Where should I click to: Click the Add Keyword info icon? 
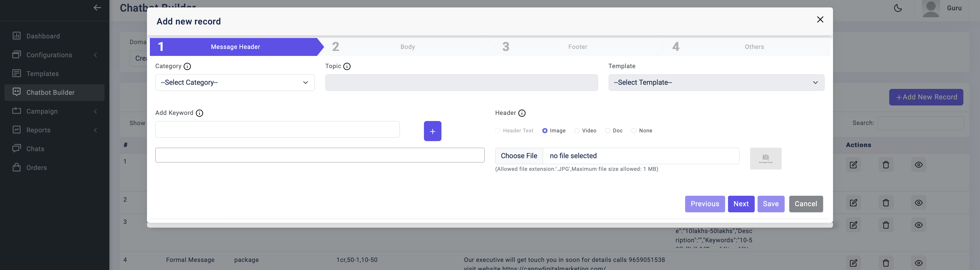pyautogui.click(x=199, y=113)
